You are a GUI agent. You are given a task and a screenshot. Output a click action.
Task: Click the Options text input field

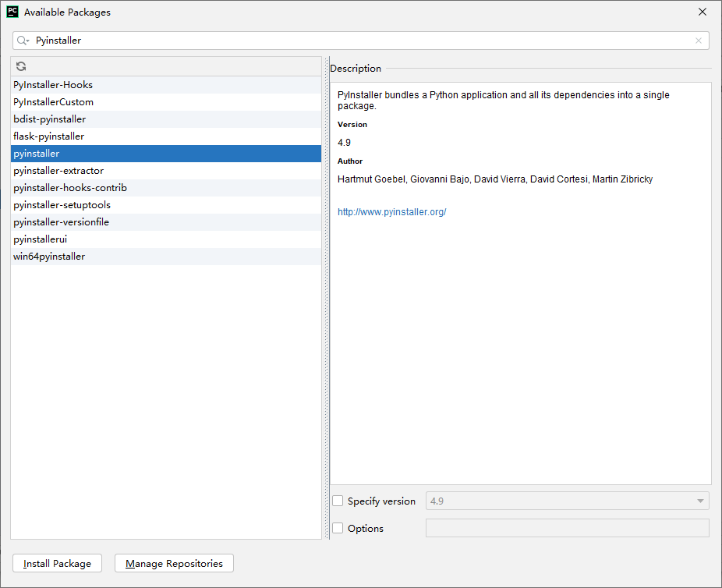[x=568, y=528]
